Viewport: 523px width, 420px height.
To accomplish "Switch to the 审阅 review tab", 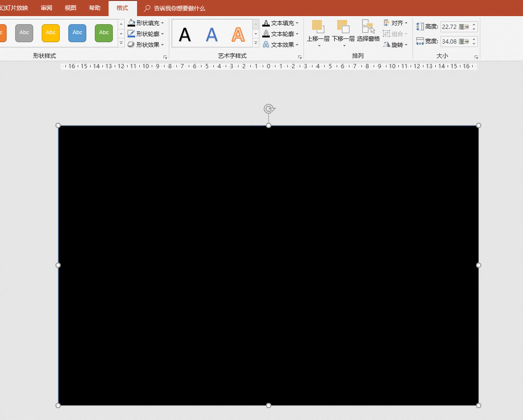I will (46, 8).
